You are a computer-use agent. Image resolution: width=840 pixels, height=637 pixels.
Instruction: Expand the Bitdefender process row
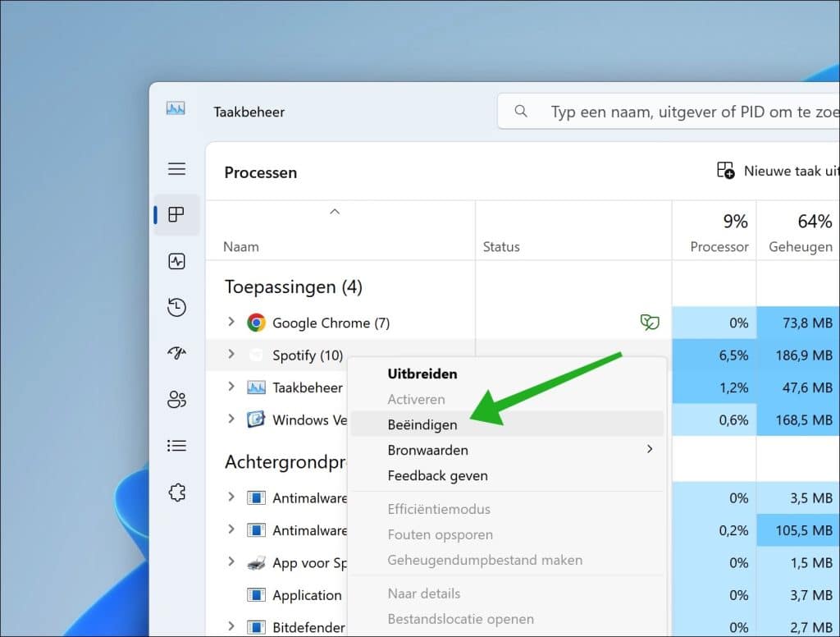231,626
